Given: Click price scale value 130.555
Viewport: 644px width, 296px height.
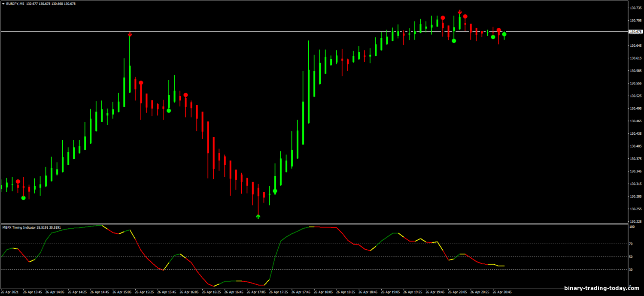Looking at the screenshot, I should tap(636, 83).
